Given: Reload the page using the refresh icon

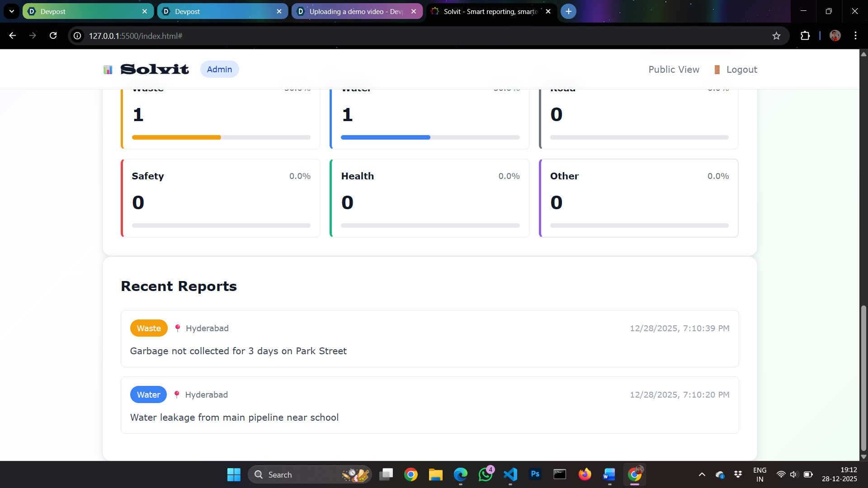Looking at the screenshot, I should click(53, 36).
